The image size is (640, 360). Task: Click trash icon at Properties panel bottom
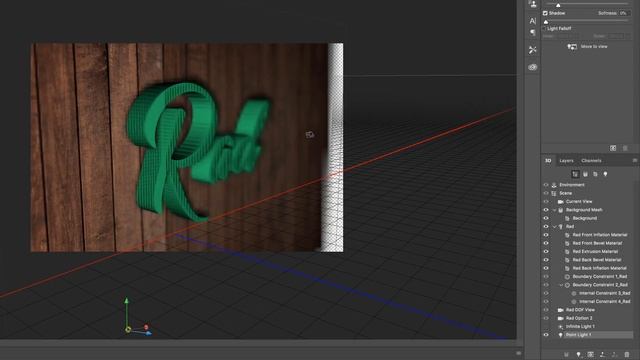point(625,148)
